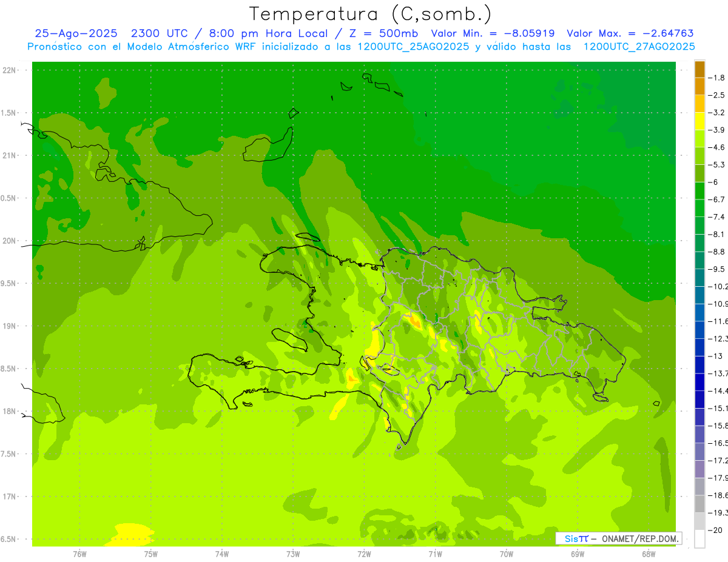Click the "76W" longitude axis label
This screenshot has height=562, width=728.
[79, 554]
